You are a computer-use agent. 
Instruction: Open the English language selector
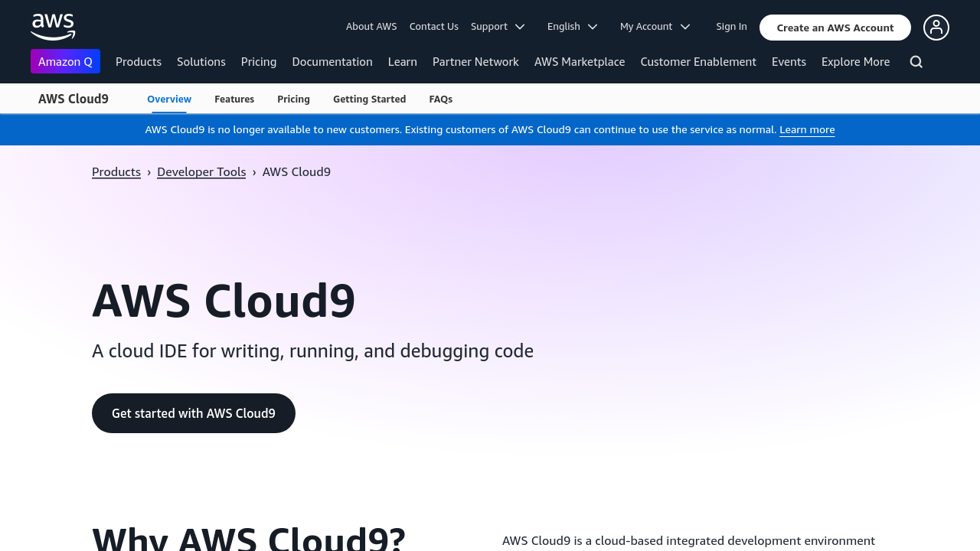tap(572, 27)
